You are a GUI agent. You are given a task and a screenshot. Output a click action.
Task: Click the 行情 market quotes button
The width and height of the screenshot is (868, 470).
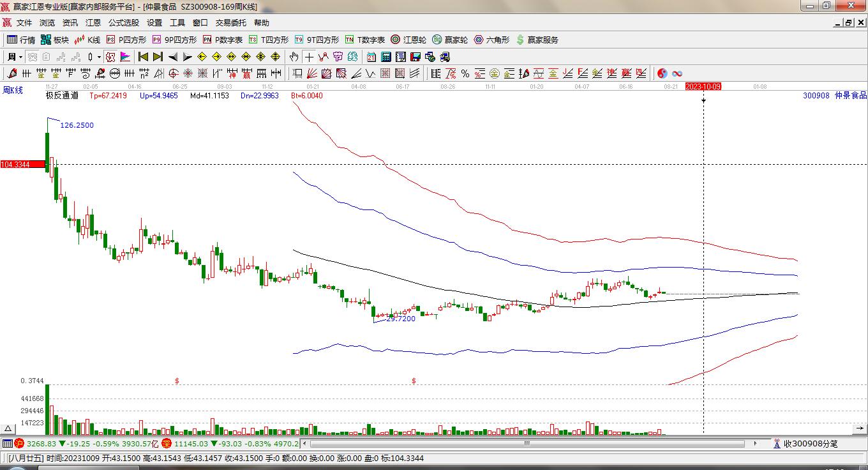coord(21,40)
